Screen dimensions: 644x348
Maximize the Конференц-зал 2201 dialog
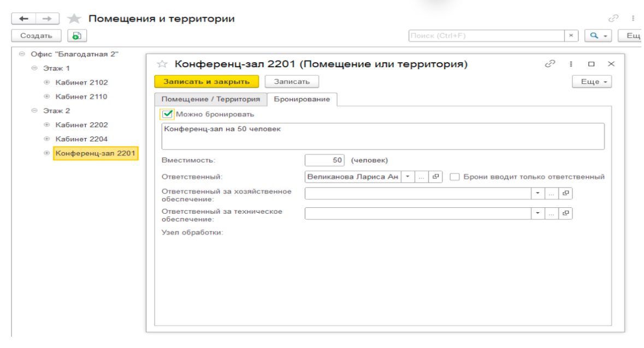point(591,64)
